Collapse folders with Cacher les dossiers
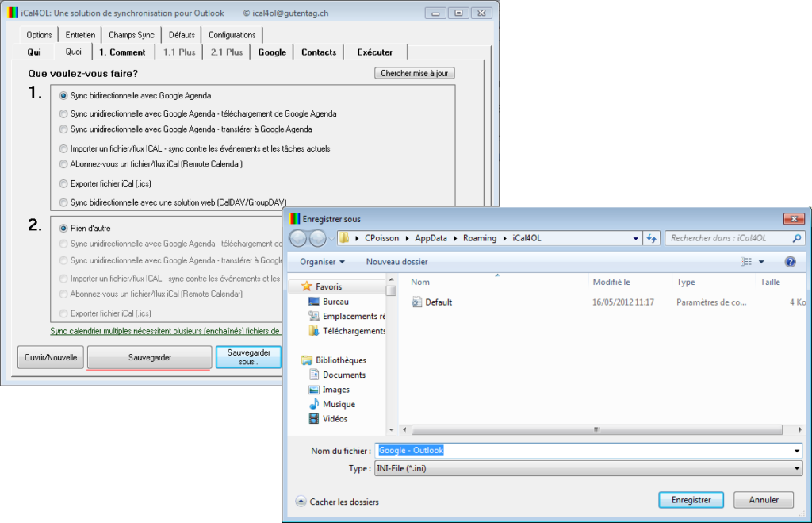This screenshot has height=523, width=812. pos(337,502)
